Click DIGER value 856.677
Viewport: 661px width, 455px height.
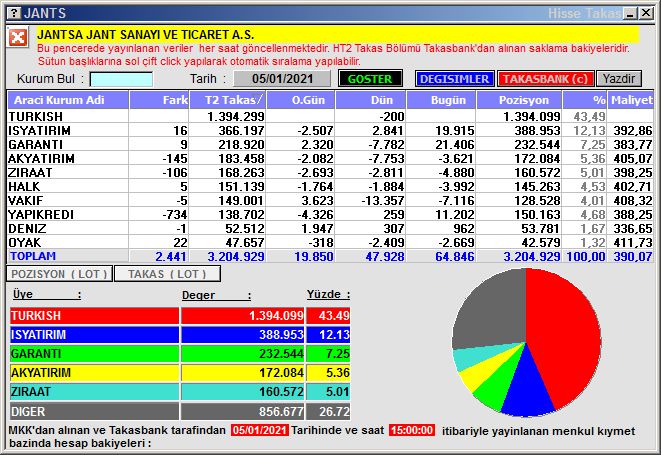281,411
